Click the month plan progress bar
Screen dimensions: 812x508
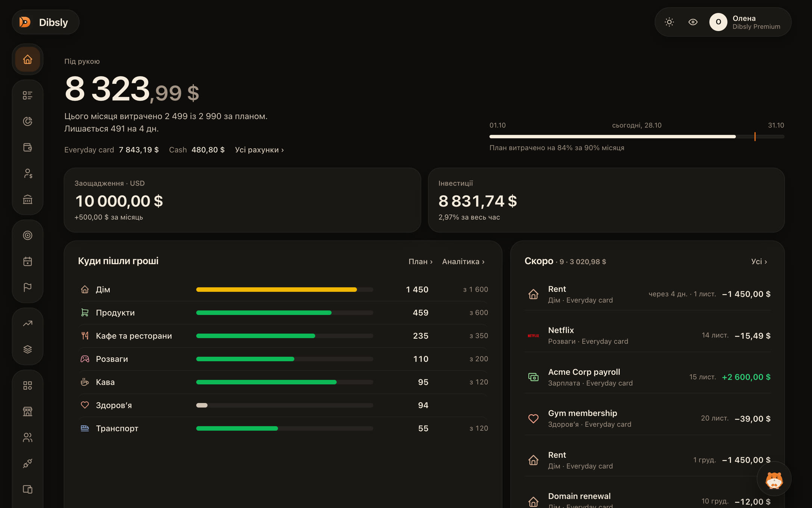coord(637,137)
